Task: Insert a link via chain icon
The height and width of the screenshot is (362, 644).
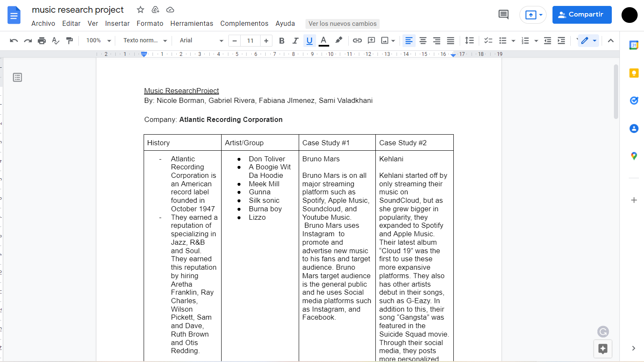Action: (x=357, y=41)
